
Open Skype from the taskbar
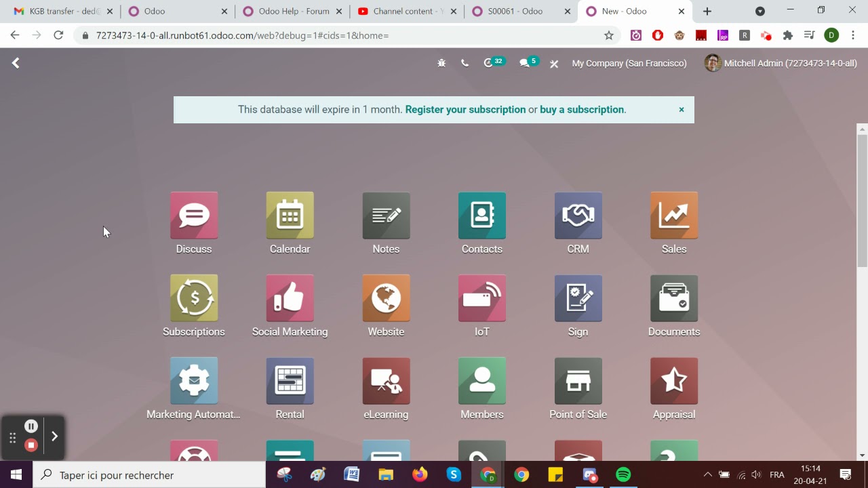tap(454, 474)
